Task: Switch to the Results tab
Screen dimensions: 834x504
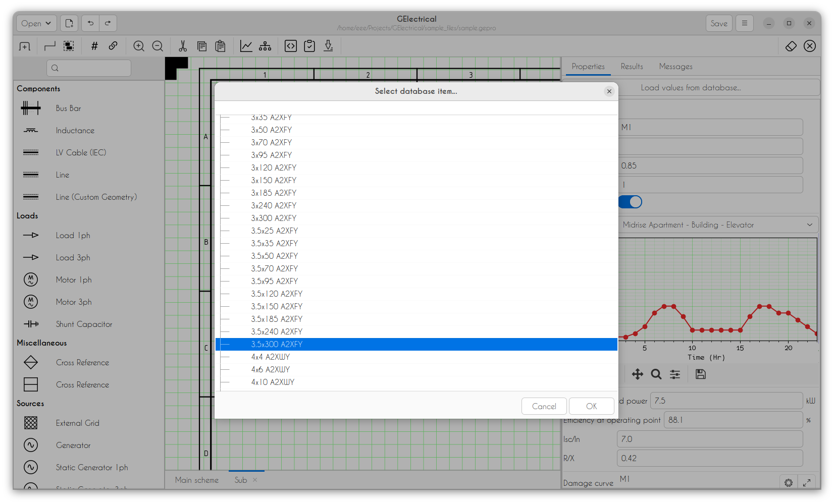Action: click(632, 67)
